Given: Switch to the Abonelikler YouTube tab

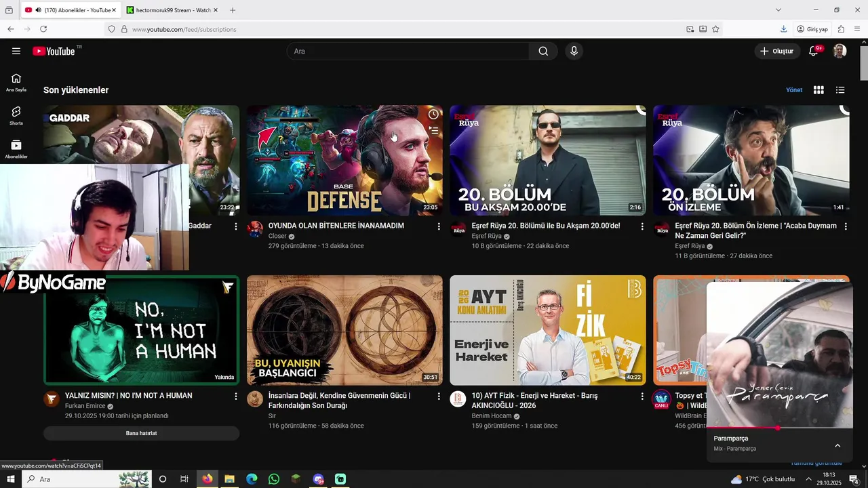Looking at the screenshot, I should [x=71, y=10].
